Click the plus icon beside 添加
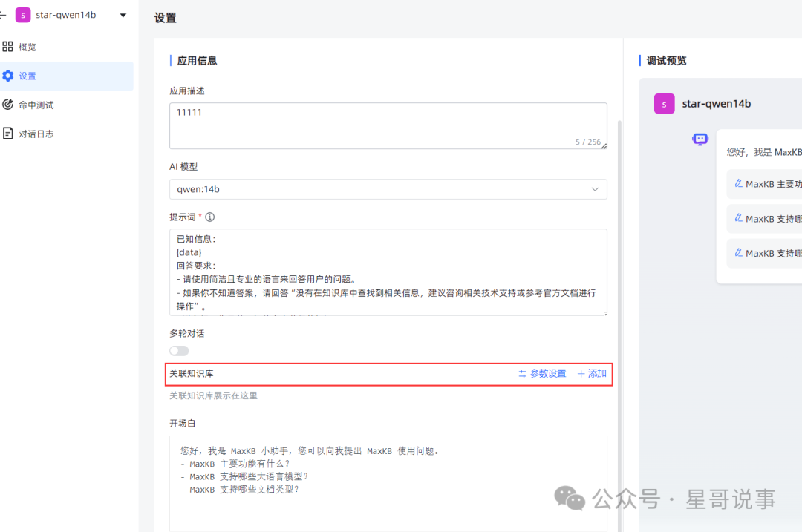This screenshot has width=802, height=532. point(581,374)
